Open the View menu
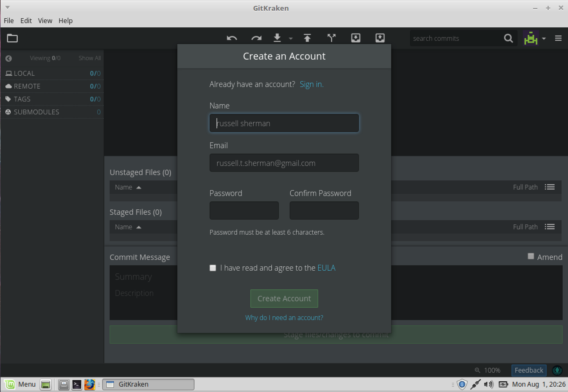The height and width of the screenshot is (392, 568). (45, 21)
